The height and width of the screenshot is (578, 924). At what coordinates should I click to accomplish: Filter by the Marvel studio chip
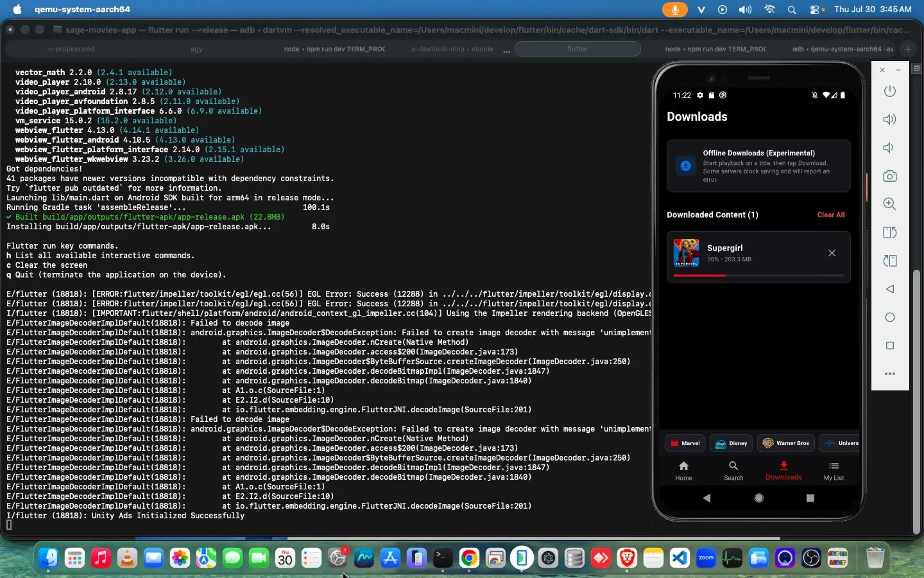point(685,443)
